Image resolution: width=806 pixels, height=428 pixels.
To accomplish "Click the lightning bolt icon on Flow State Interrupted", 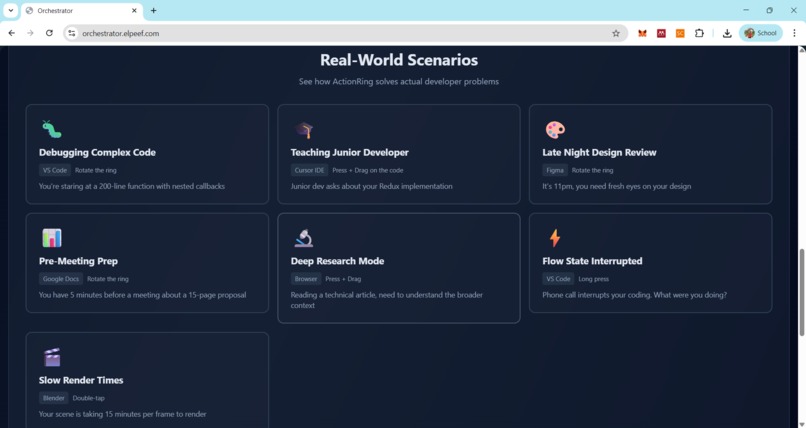I will pyautogui.click(x=555, y=238).
